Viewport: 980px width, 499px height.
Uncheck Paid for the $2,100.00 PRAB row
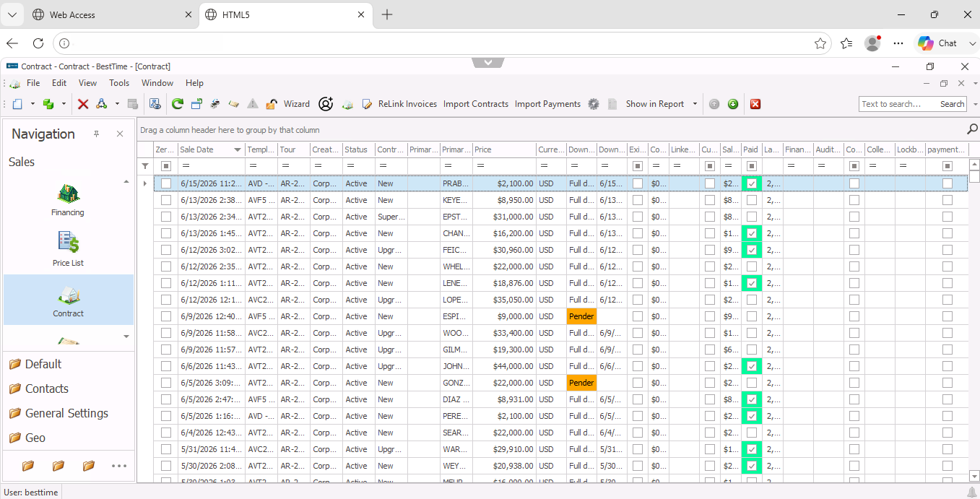coord(752,183)
